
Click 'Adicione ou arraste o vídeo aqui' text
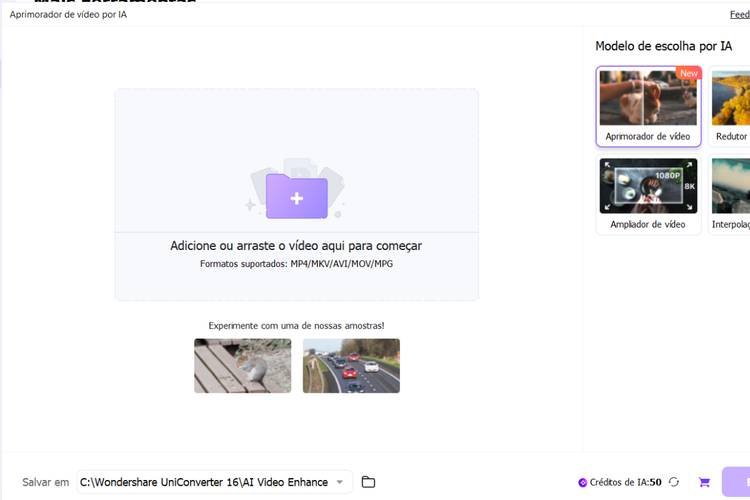[x=296, y=245]
